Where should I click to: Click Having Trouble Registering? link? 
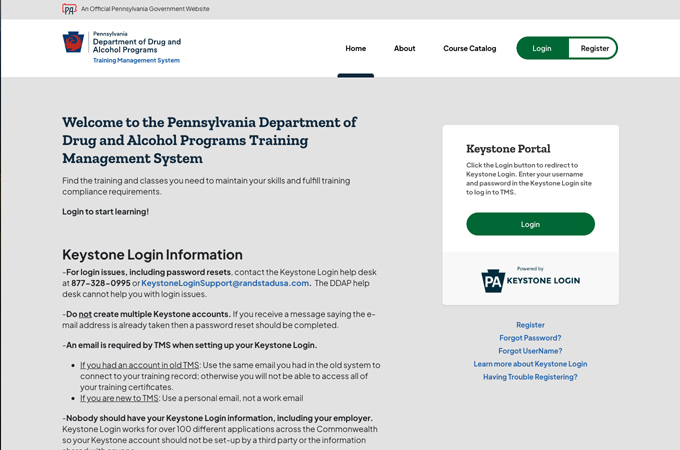530,377
